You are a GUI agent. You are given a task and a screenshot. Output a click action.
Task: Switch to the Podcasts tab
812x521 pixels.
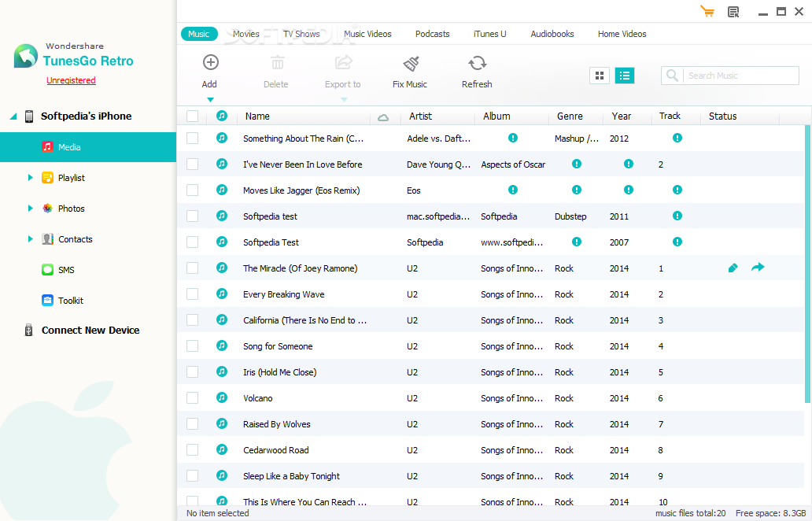click(x=433, y=34)
